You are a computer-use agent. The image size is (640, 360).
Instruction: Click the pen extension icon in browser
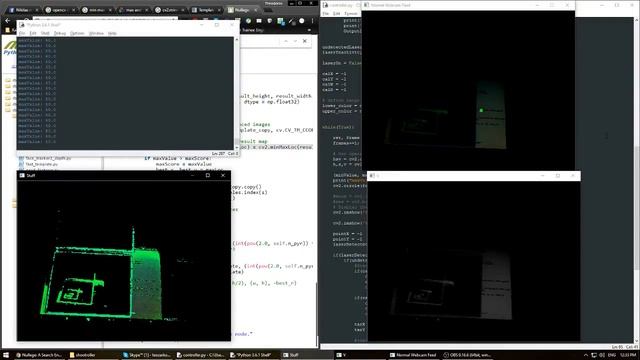[x=291, y=20]
